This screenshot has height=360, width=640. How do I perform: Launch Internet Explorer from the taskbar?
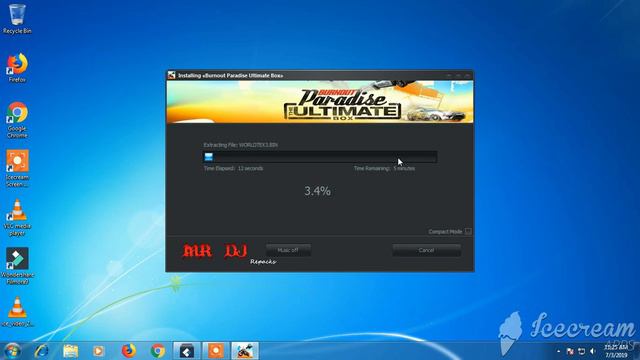pyautogui.click(x=41, y=351)
